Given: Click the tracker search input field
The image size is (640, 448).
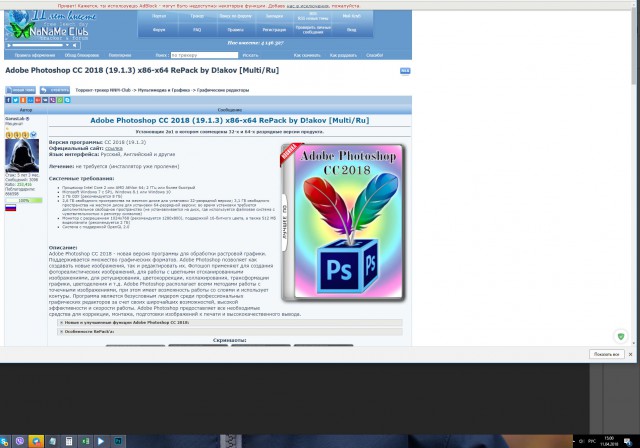Looking at the screenshot, I should coord(204,55).
